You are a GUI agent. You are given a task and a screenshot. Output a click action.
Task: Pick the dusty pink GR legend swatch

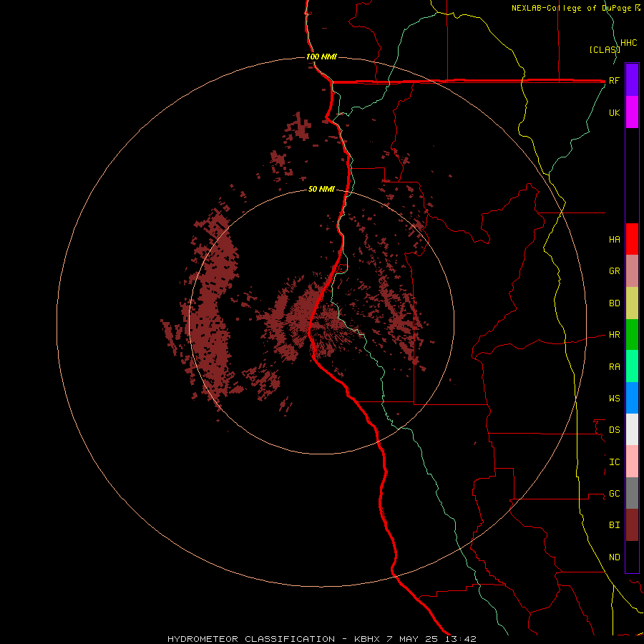click(632, 271)
